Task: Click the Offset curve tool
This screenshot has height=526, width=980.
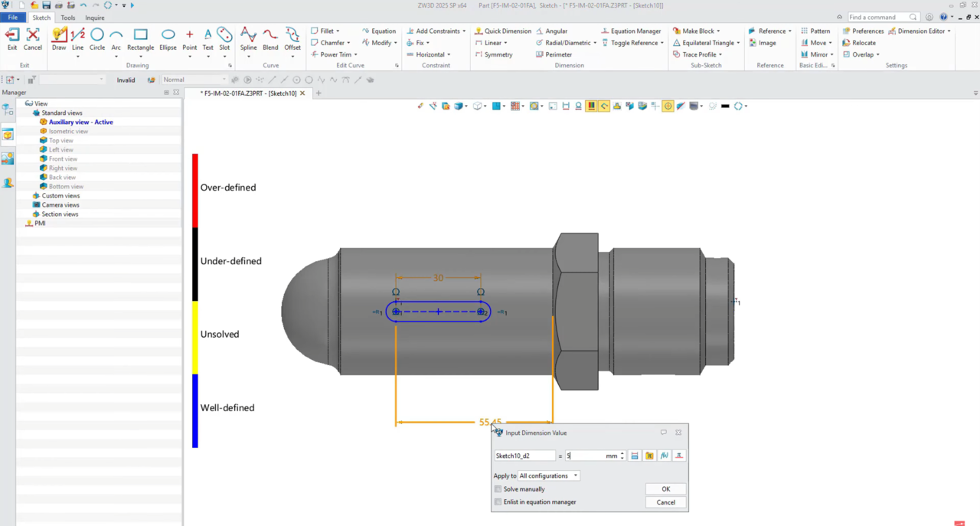Action: [x=292, y=35]
